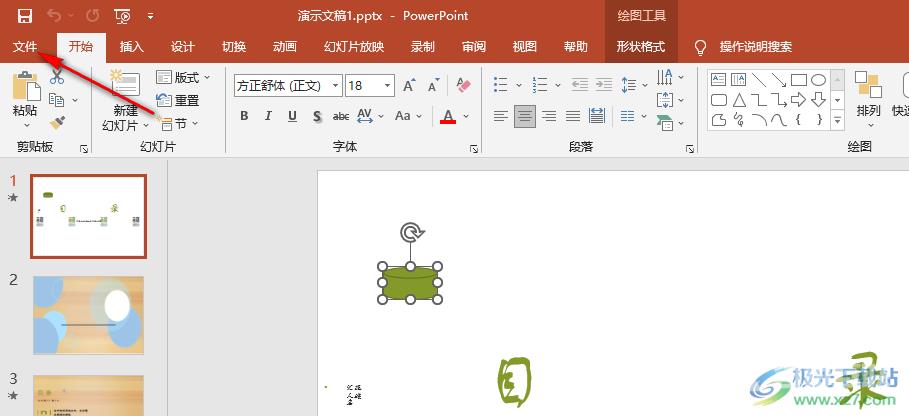
Task: Expand the bullet list dropdown arrow
Action: 519,85
